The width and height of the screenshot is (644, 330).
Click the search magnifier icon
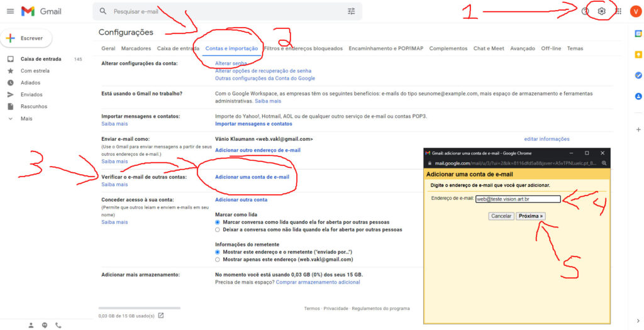[x=103, y=11]
